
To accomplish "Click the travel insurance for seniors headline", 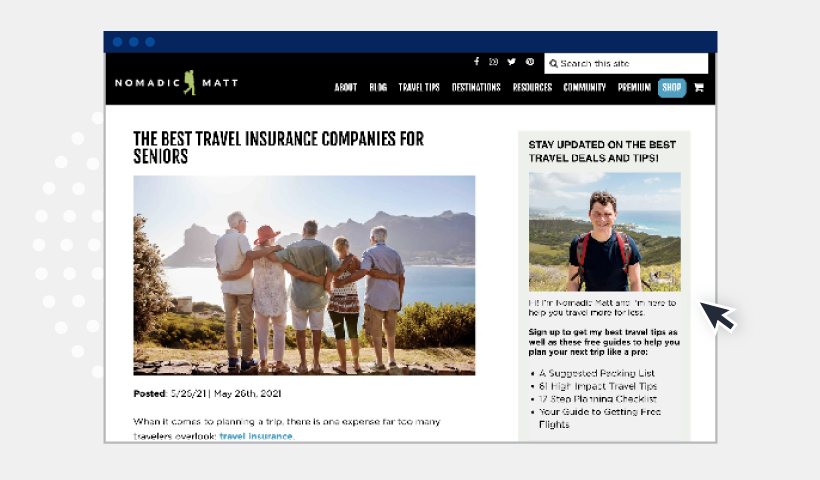I will pos(278,147).
